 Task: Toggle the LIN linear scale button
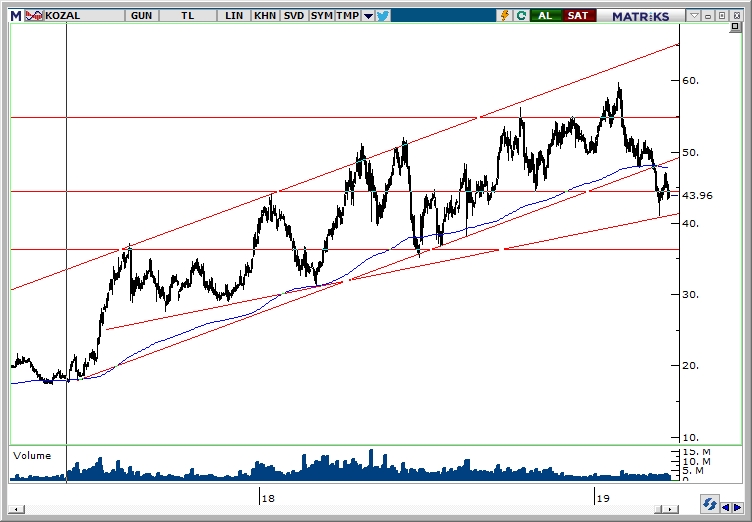pyautogui.click(x=234, y=16)
